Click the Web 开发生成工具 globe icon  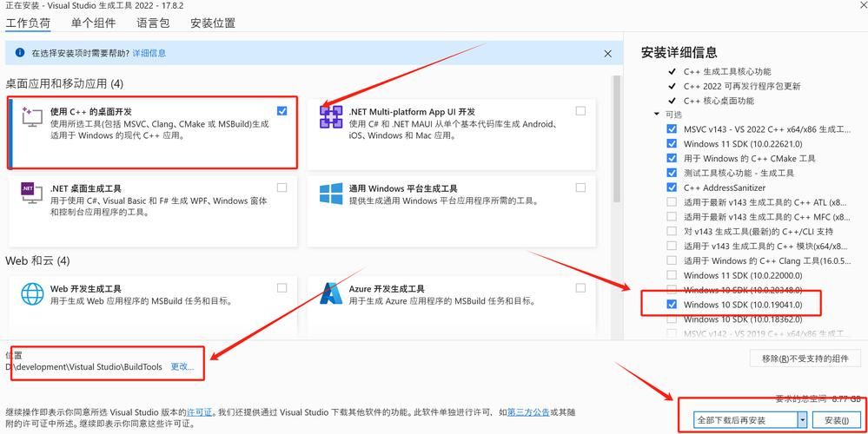tap(32, 293)
